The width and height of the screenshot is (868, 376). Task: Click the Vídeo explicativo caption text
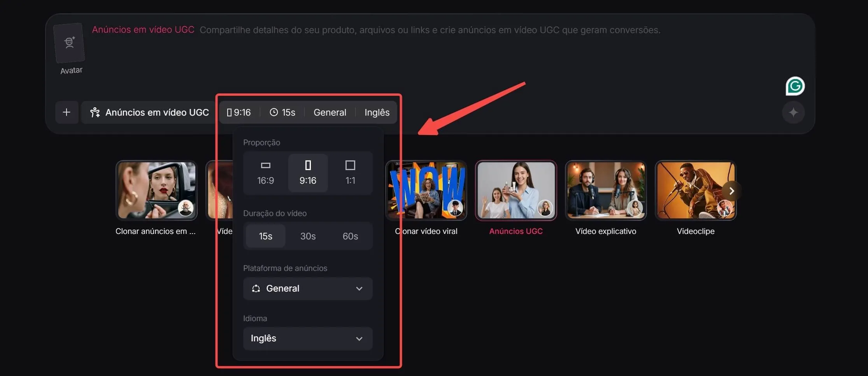(606, 231)
